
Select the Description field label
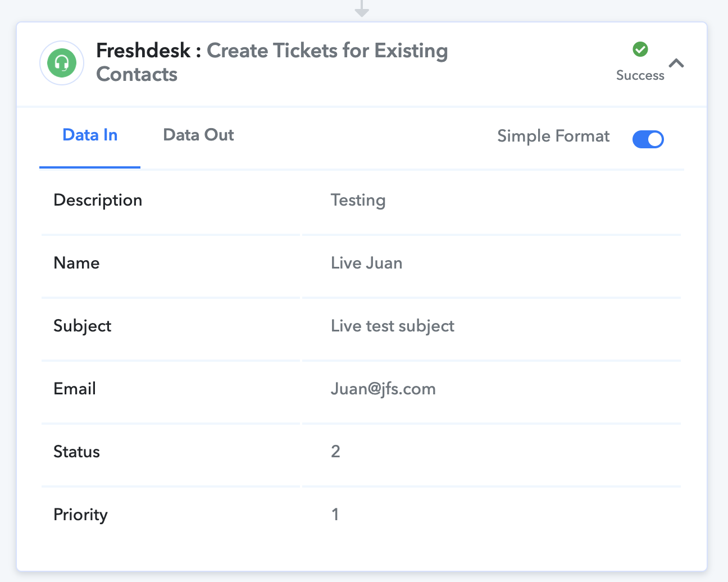tap(98, 200)
